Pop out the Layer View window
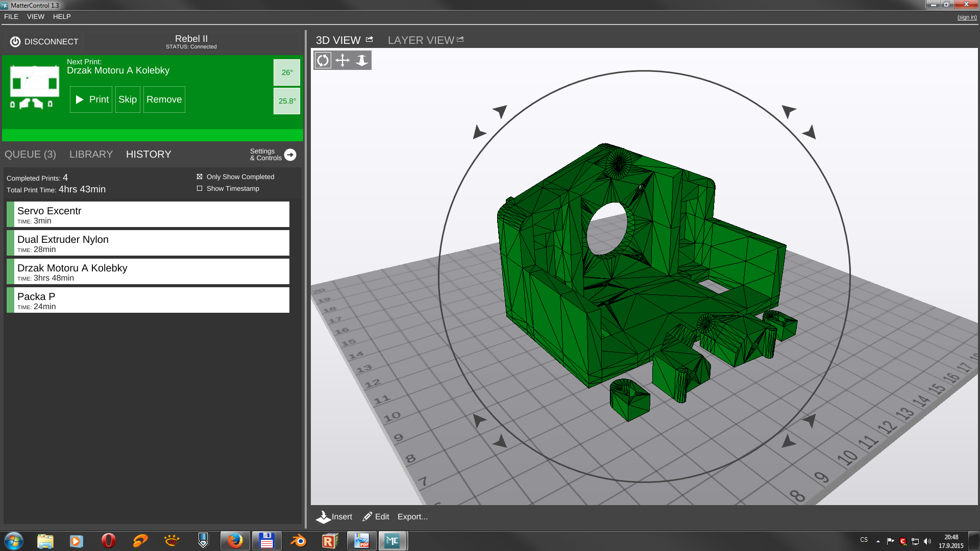Screen dimensions: 980x551 point(460,39)
